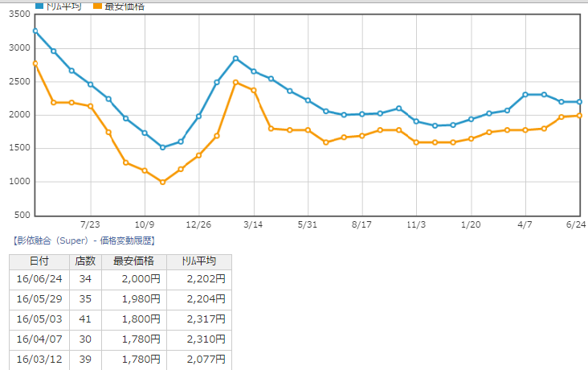The image size is (588, 370).
Task: Click the 1,780円 cell in the 16/03/12 row
Action: [x=134, y=360]
